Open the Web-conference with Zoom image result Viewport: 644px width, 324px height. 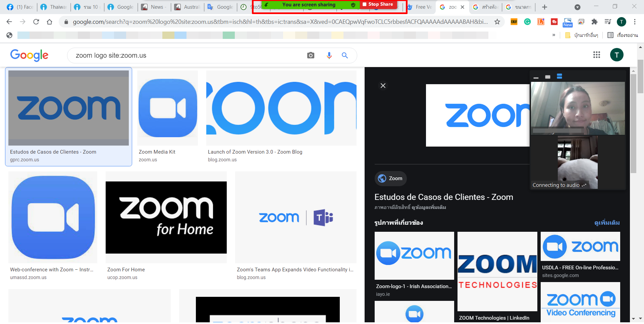tap(53, 217)
